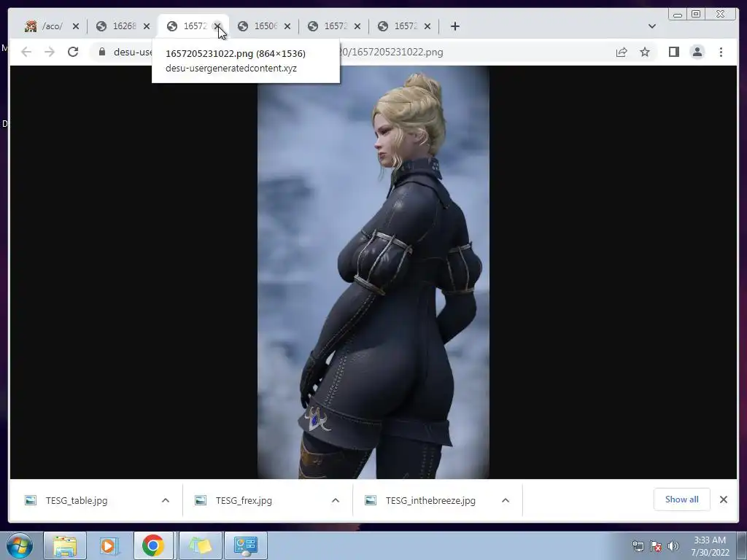Open the tab search dropdown
This screenshot has height=560, width=747.
tap(652, 26)
